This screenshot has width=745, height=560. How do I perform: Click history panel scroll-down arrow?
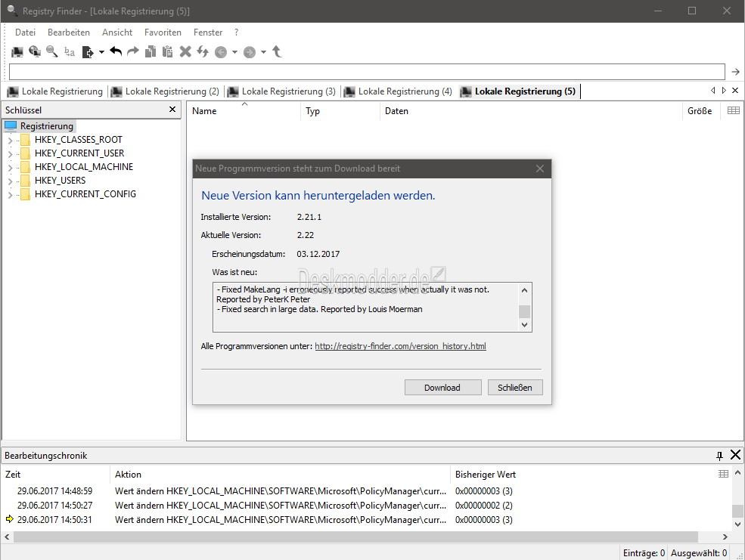click(737, 524)
